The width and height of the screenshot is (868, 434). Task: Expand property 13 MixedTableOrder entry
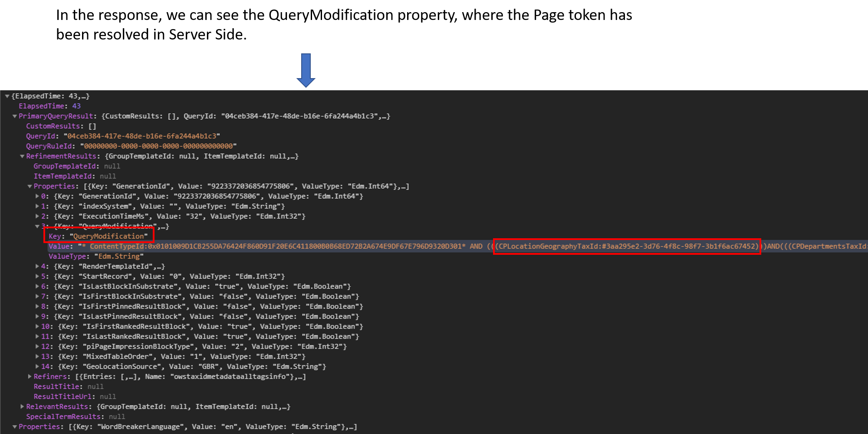coord(37,356)
